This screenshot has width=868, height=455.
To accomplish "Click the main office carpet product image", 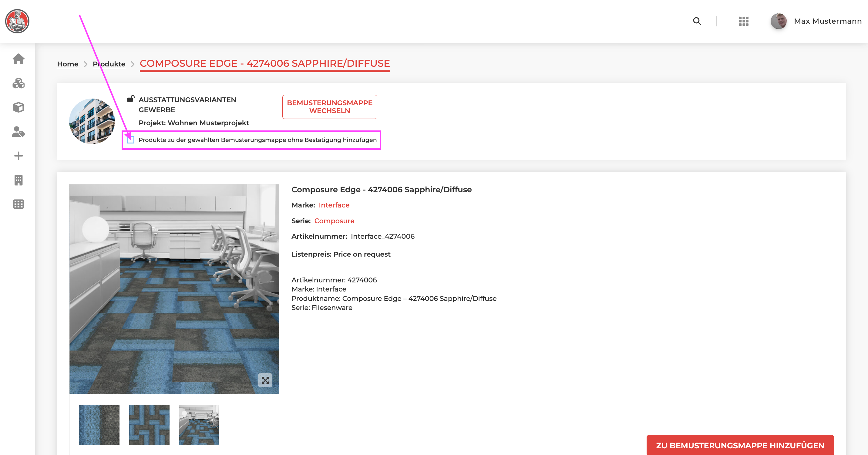I will 174,289.
